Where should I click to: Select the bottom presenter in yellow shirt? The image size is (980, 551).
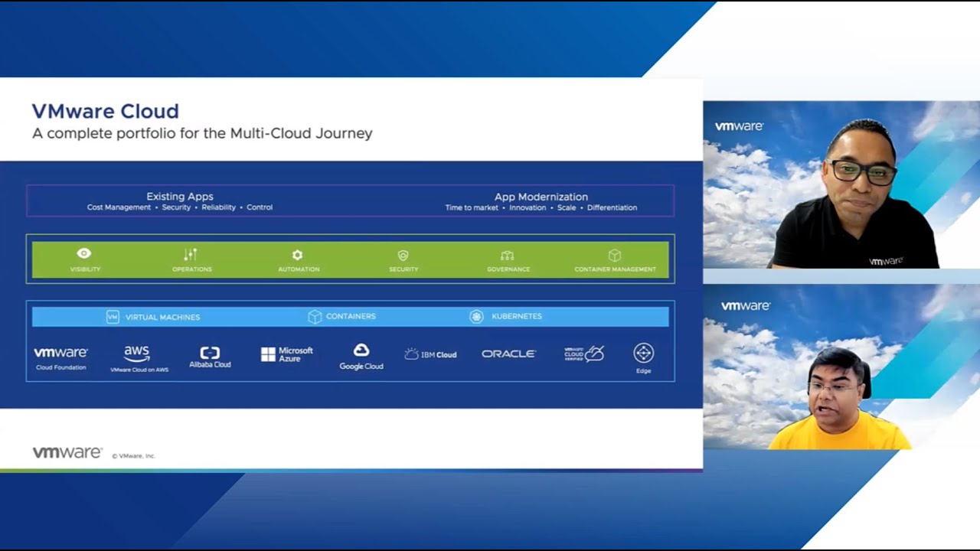coord(840,399)
